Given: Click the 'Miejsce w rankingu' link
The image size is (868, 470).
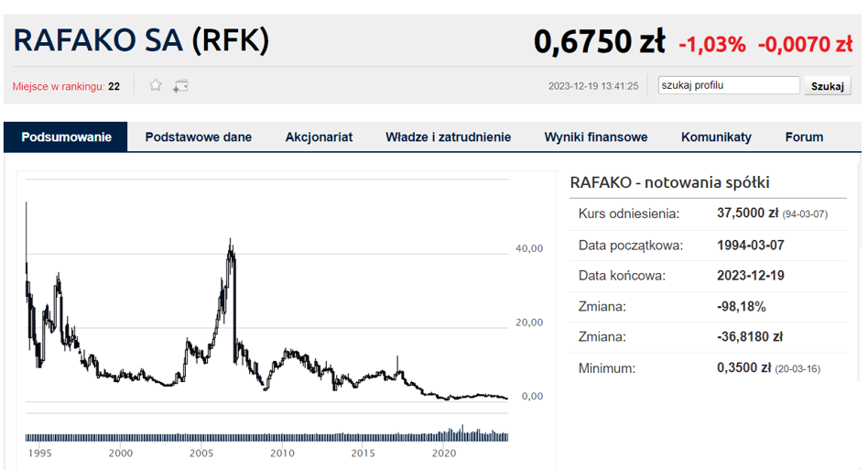Looking at the screenshot, I should [58, 86].
